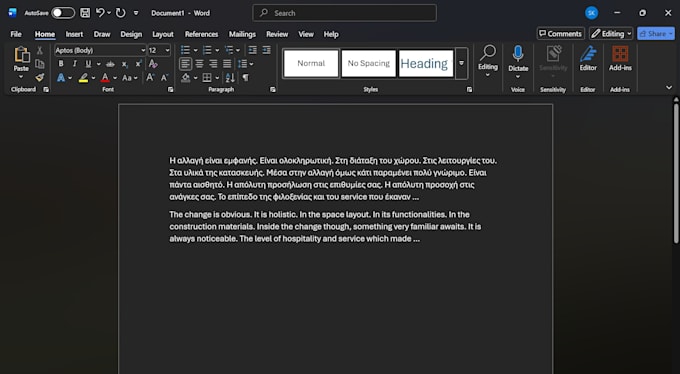Toggle Bold formatting

pyautogui.click(x=61, y=64)
